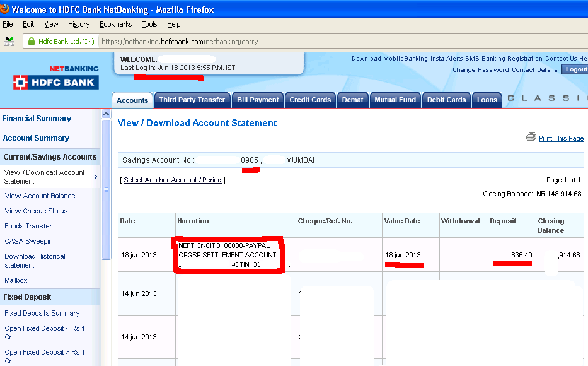The image size is (588, 366).
Task: Click Download MobileBanking link
Action: click(389, 59)
